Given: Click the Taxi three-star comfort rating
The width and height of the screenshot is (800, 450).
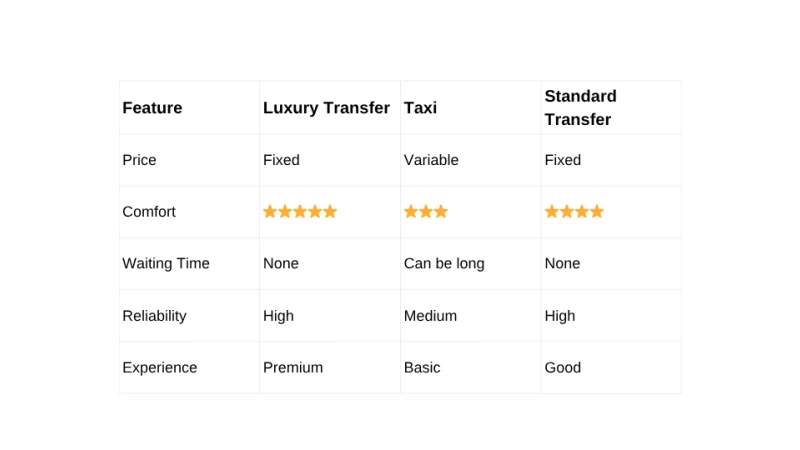Looking at the screenshot, I should click(x=426, y=212).
